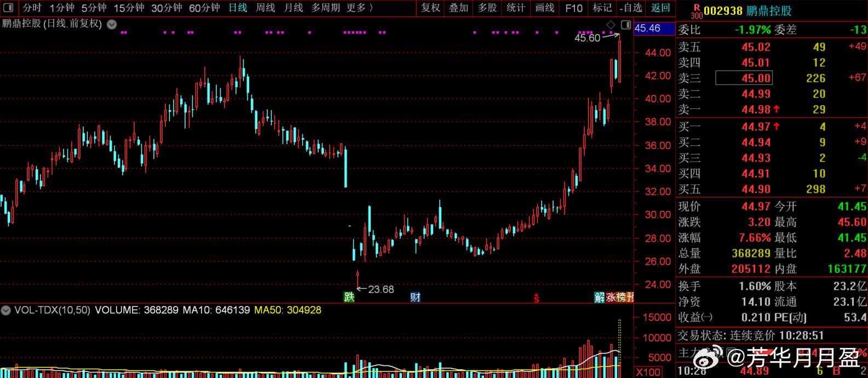
Task: Select the 卖三 price 45.00 box
Action: coord(744,78)
